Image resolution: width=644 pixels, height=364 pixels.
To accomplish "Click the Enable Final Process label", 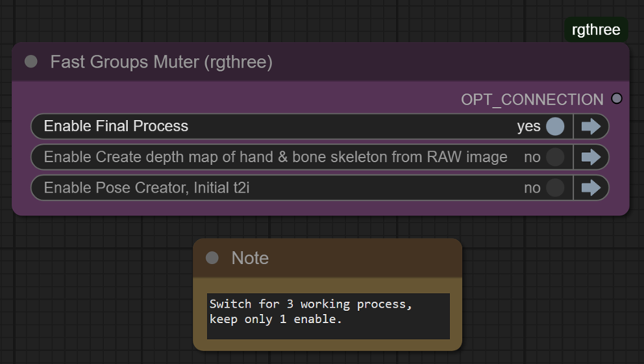I will (x=116, y=126).
